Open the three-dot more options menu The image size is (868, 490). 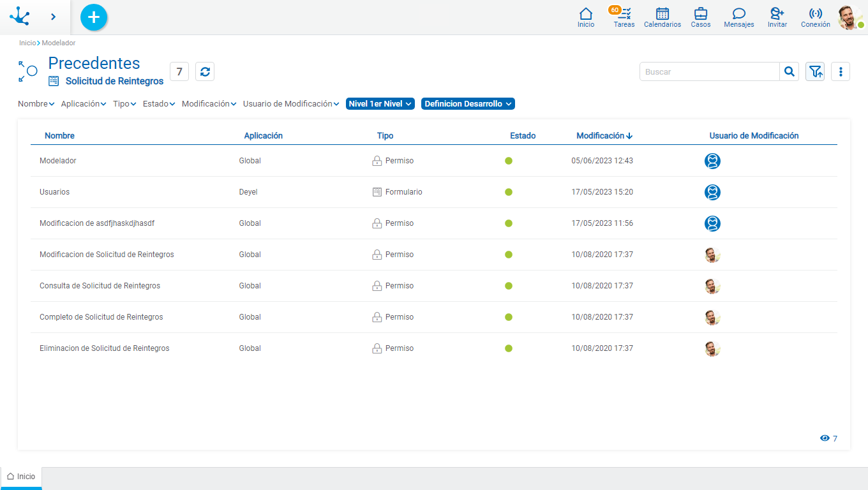(841, 71)
